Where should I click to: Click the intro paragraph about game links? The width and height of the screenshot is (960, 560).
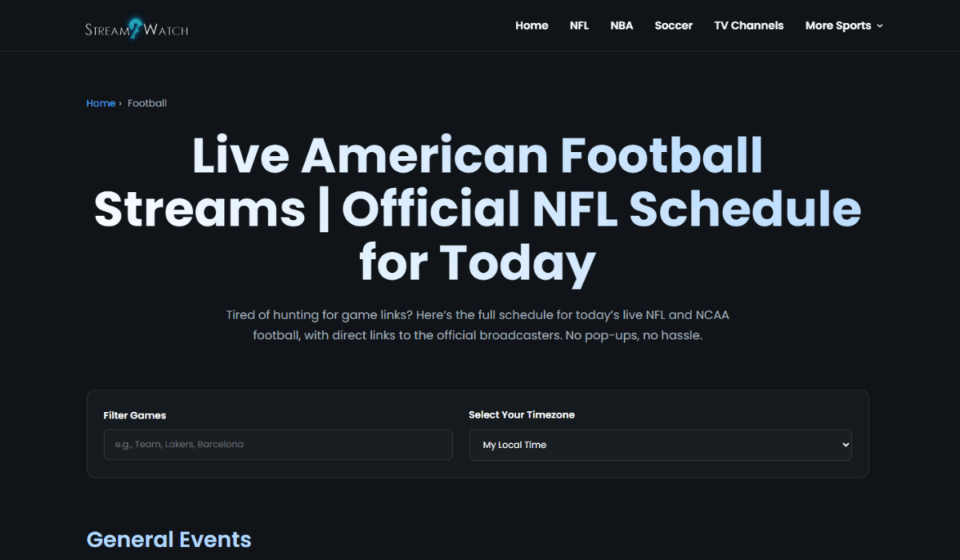[x=478, y=326]
